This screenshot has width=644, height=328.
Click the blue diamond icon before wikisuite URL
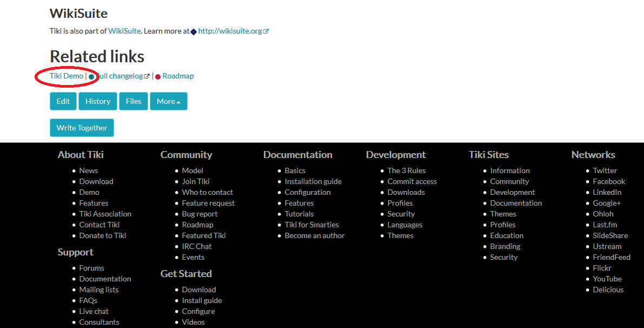coord(194,31)
